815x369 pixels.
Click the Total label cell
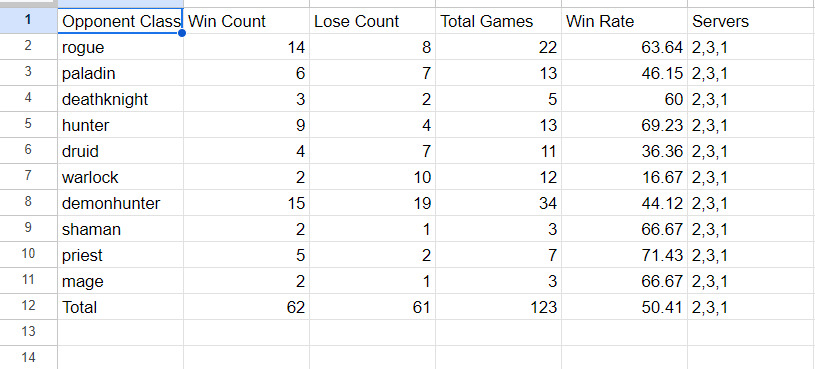tap(121, 307)
